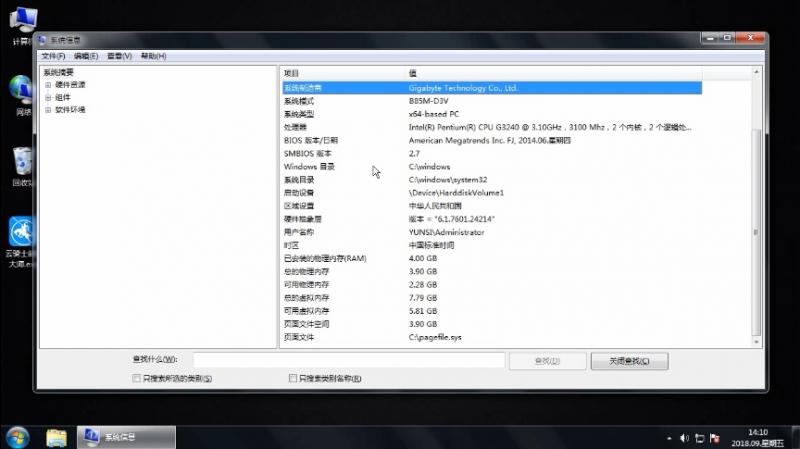The width and height of the screenshot is (800, 449).
Task: Select 硬件资源 in the tree
Action: [x=70, y=85]
